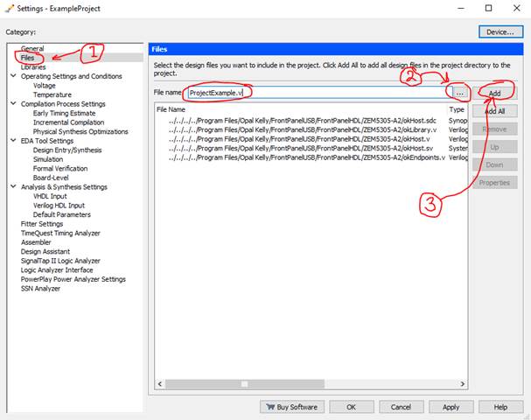Minimize the Settings window
The height and width of the screenshot is (420, 531).
[x=460, y=8]
